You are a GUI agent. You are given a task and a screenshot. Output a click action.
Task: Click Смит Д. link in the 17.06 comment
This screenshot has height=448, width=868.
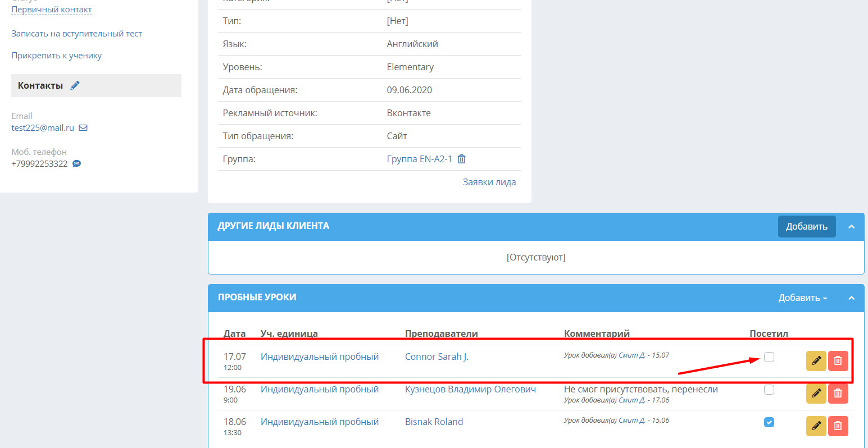pyautogui.click(x=632, y=400)
